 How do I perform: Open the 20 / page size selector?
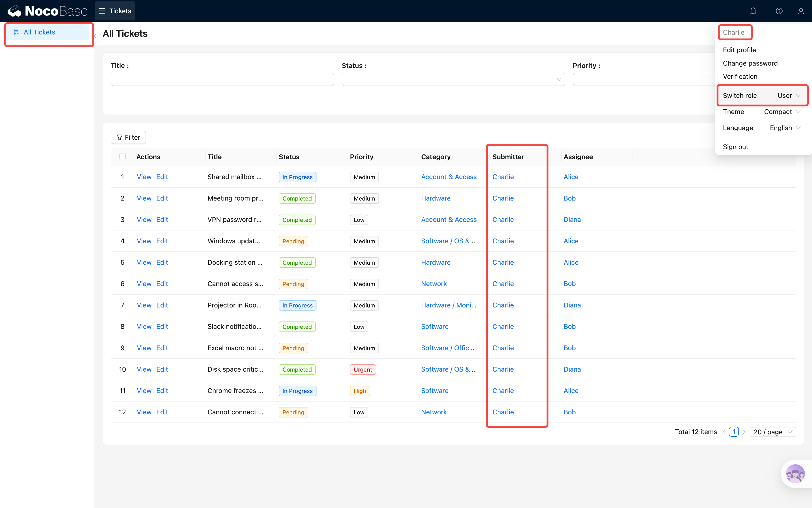pos(772,432)
